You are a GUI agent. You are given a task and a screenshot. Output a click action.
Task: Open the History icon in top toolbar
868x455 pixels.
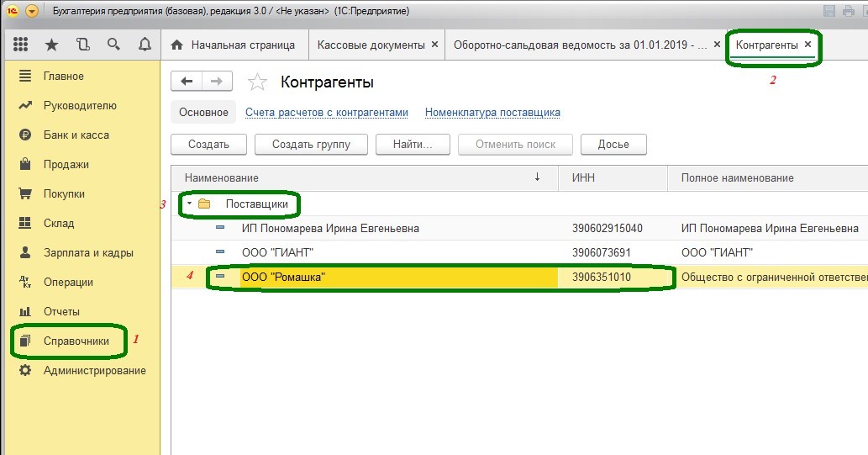tap(82, 45)
